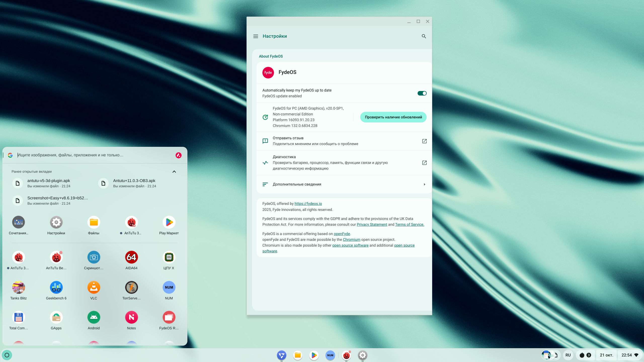
Task: Open the Notes app
Action: (131, 317)
